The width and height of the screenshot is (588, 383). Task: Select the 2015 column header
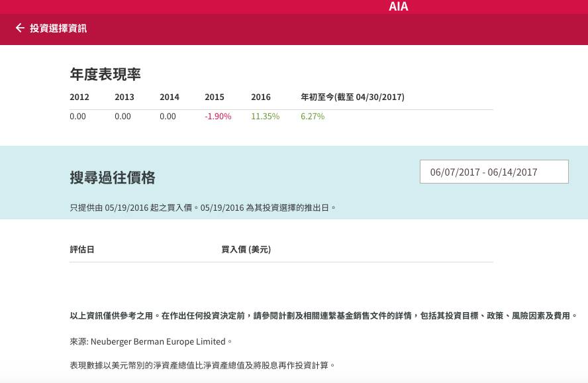[215, 97]
